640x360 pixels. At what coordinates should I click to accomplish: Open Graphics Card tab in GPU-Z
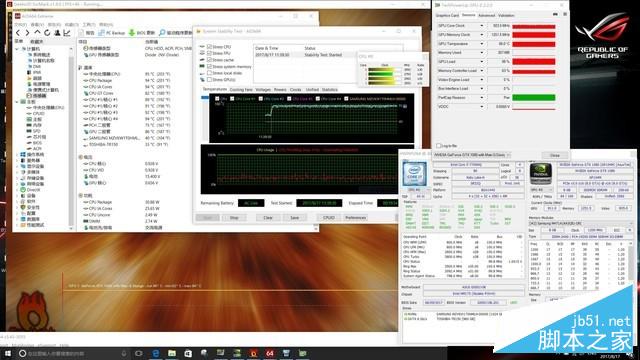pyautogui.click(x=447, y=16)
